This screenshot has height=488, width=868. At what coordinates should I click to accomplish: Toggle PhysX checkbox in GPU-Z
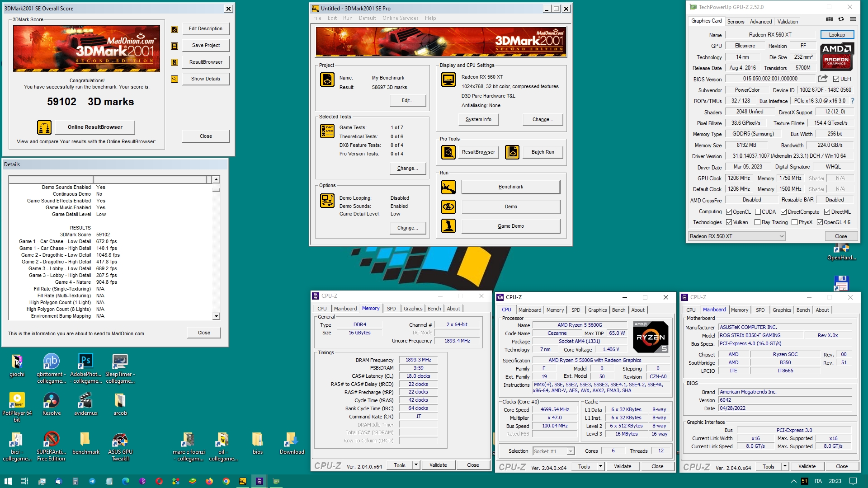point(794,222)
